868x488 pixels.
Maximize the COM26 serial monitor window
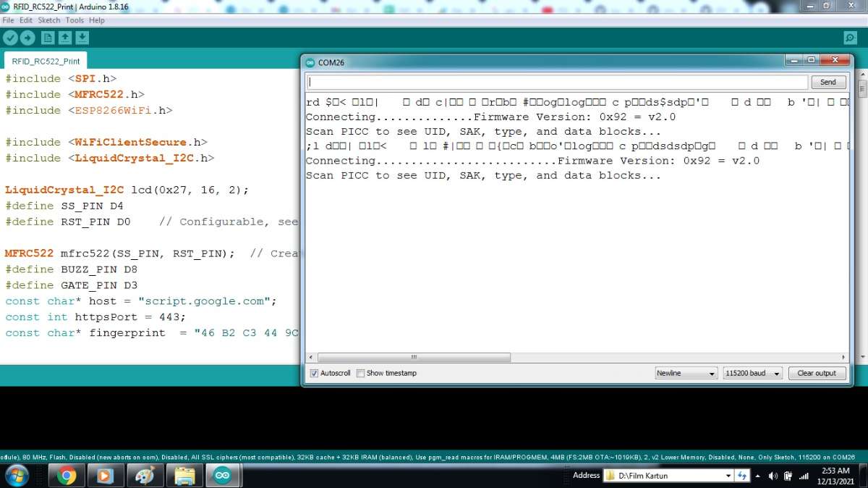(x=812, y=61)
